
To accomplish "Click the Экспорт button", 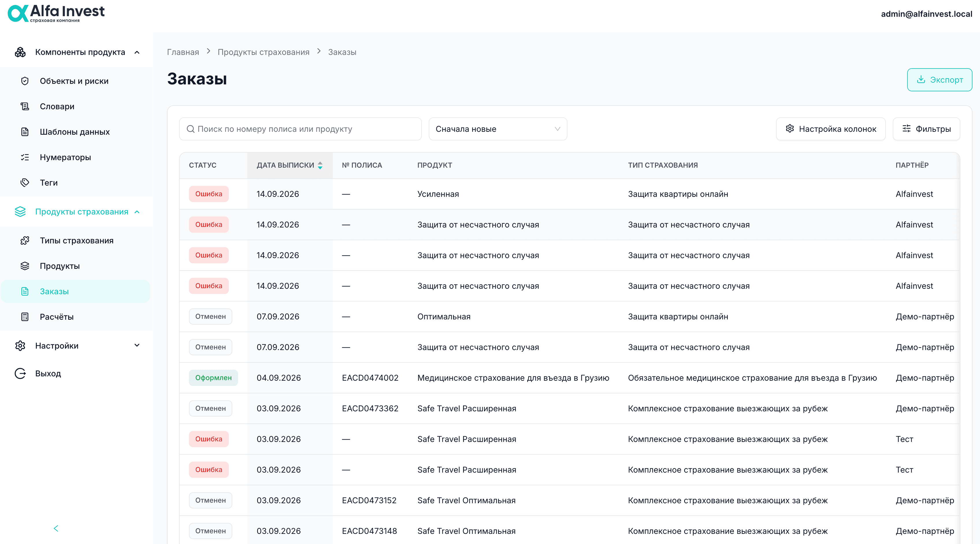I will pos(939,79).
